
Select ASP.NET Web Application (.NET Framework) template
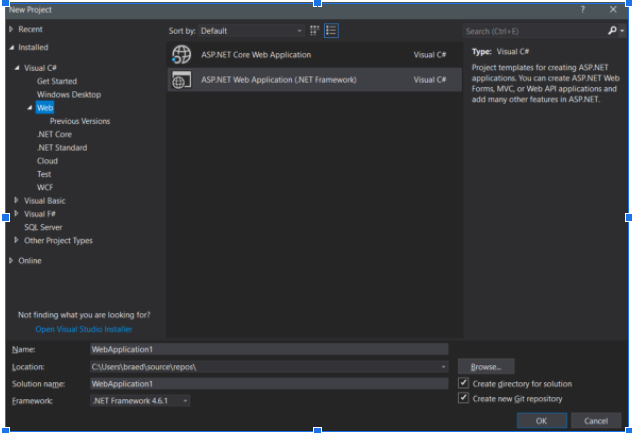point(314,80)
